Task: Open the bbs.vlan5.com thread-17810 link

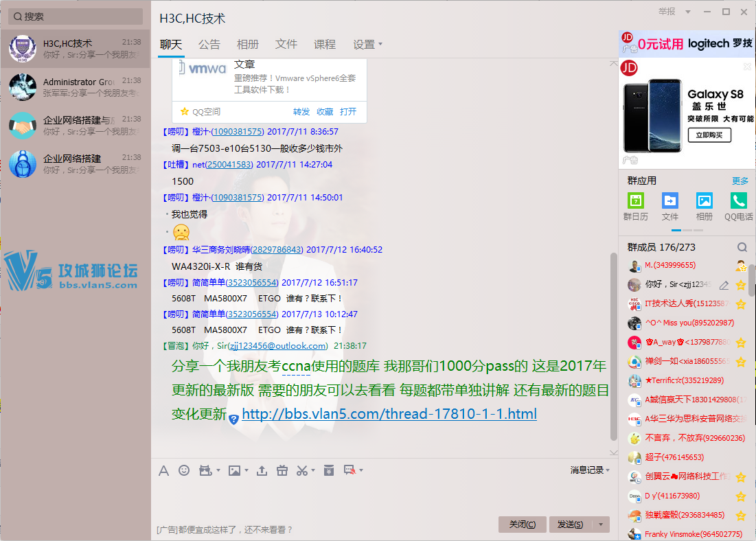Action: click(x=389, y=414)
